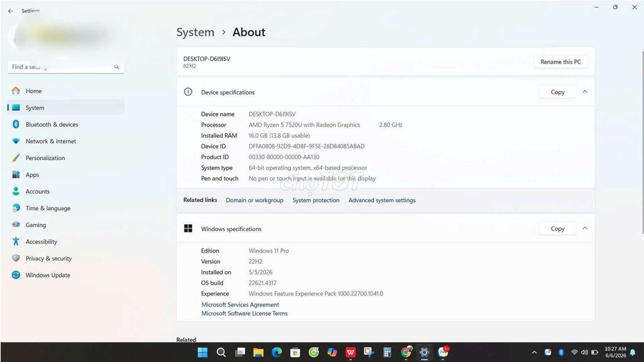
Task: Open Google Chrome from taskbar
Action: click(x=406, y=353)
